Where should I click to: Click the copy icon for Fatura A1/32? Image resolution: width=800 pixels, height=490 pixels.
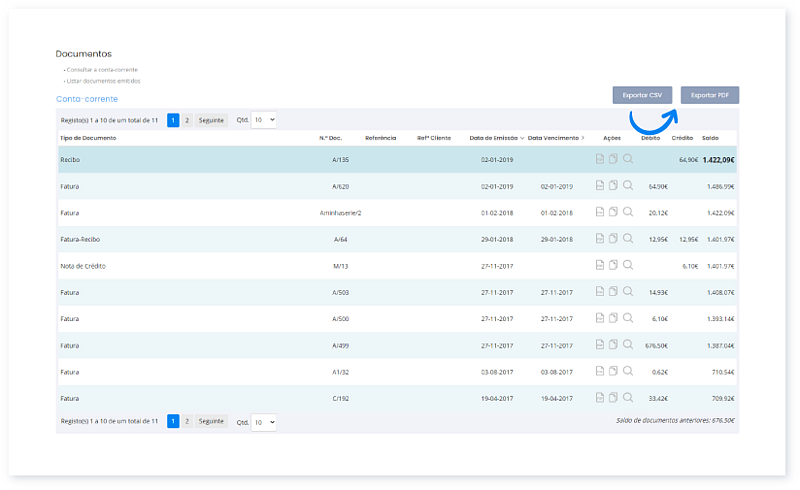613,371
